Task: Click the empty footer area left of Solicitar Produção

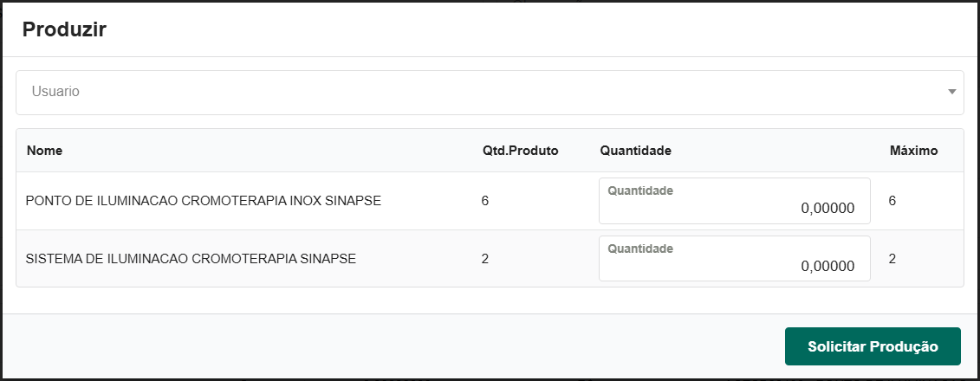Action: [x=390, y=346]
